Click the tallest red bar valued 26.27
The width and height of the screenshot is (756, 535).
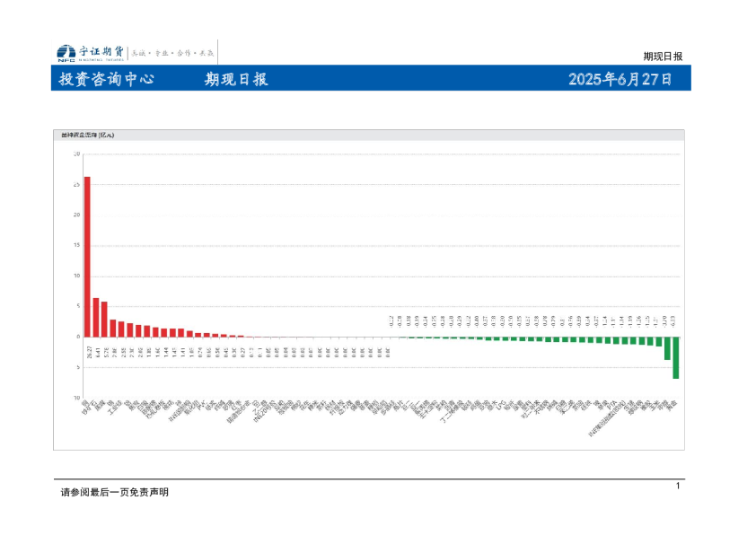tap(87, 257)
